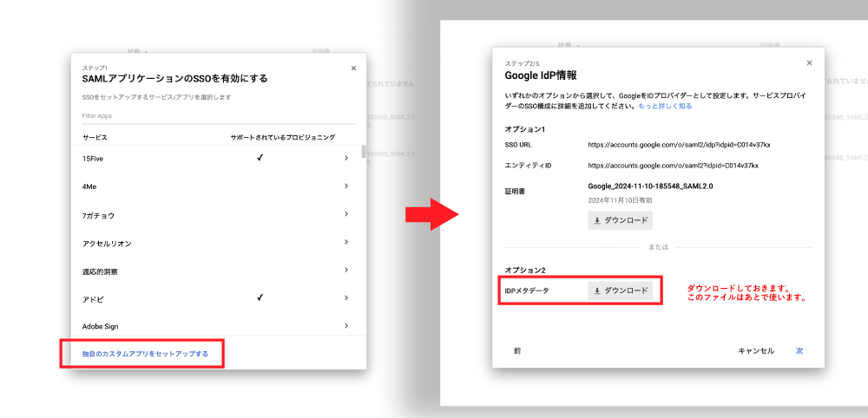Screen dimensions: 868x418
Task: Click certificate name Google_2024-11-10-185548_SAML2.0
Action: (650, 186)
